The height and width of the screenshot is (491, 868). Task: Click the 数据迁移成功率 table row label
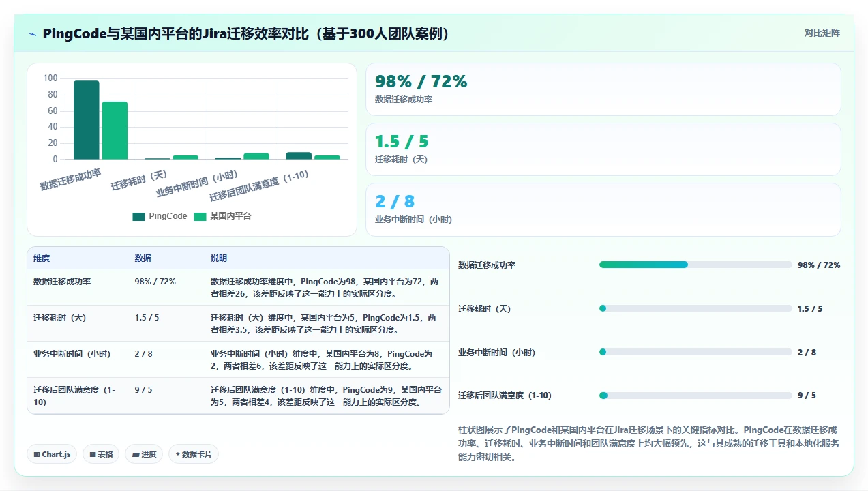62,281
